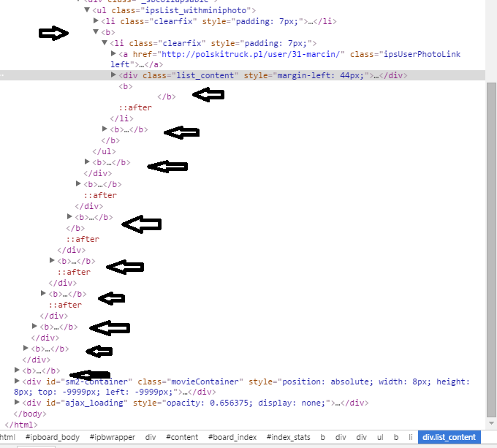Select the div.list_content breadcrumb
The width and height of the screenshot is (497, 448).
[x=449, y=437]
